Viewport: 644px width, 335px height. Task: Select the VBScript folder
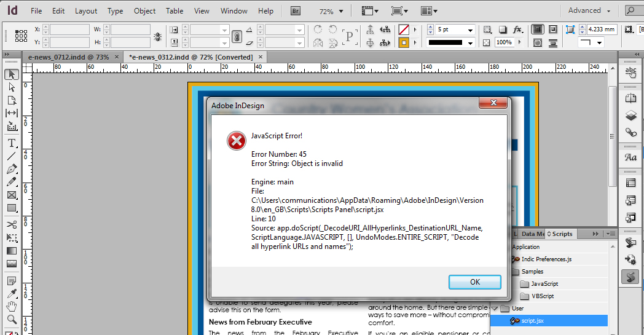click(543, 296)
